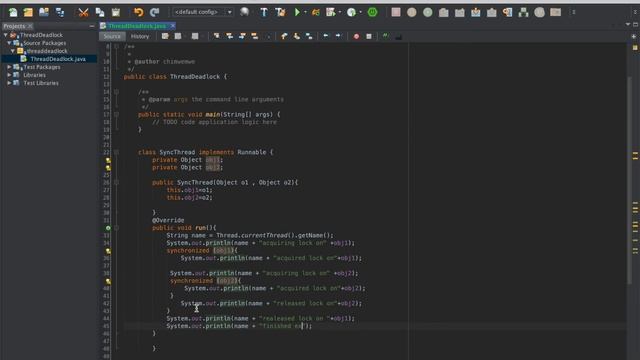This screenshot has height=360, width=640.
Task: Open the Run Project dropdown arrow
Action: [x=305, y=12]
